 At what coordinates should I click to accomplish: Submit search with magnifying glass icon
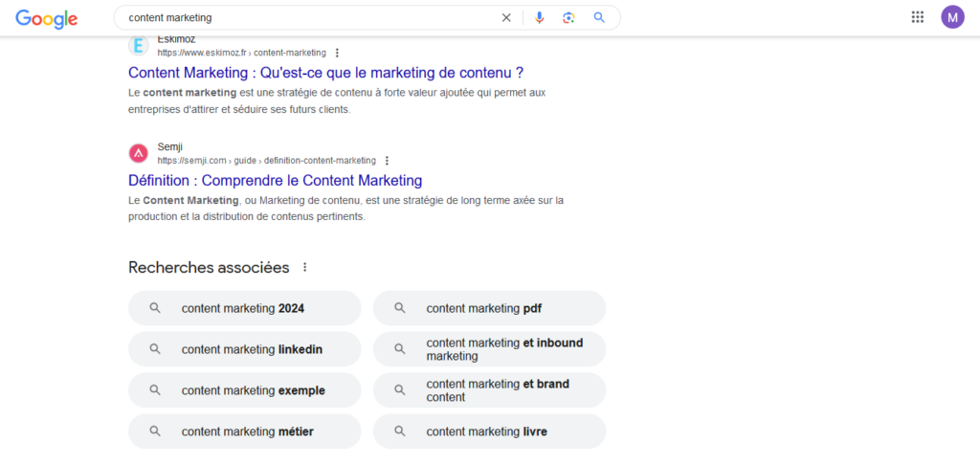click(x=599, y=17)
